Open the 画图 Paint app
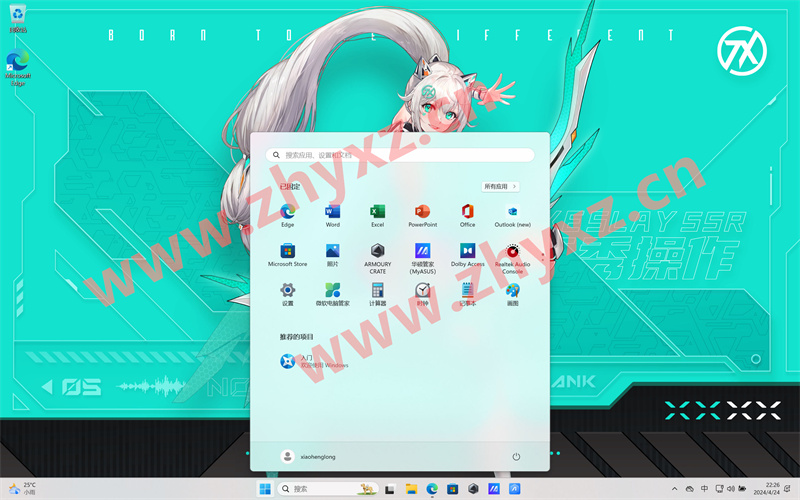This screenshot has width=800, height=500. pyautogui.click(x=512, y=294)
